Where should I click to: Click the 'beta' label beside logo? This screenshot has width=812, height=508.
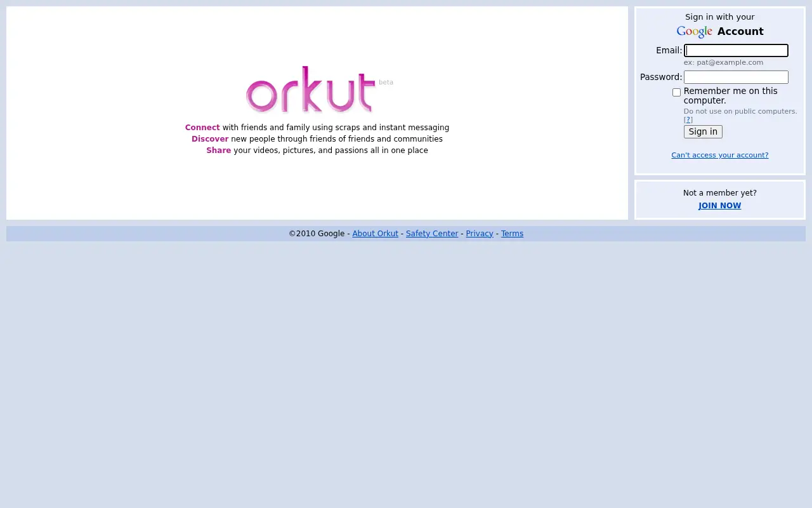[x=386, y=82]
